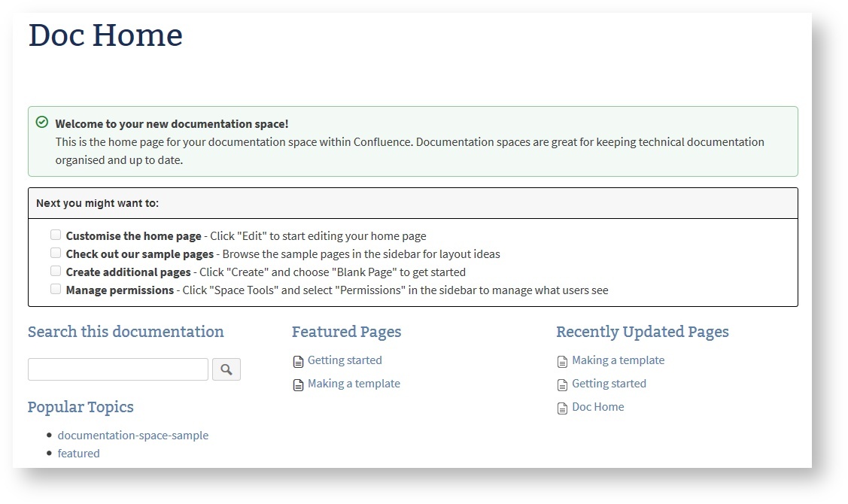This screenshot has height=504, width=848.
Task: Focus the Search this documentation text field
Action: tap(118, 369)
